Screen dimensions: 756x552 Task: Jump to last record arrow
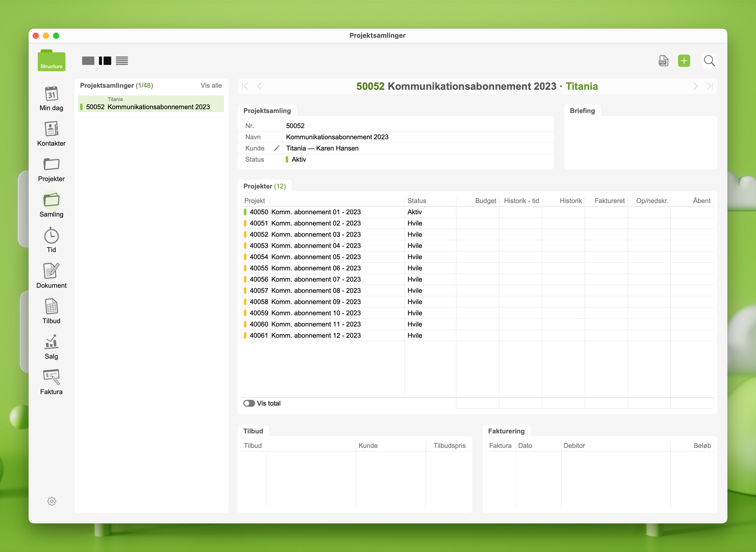[x=710, y=86]
